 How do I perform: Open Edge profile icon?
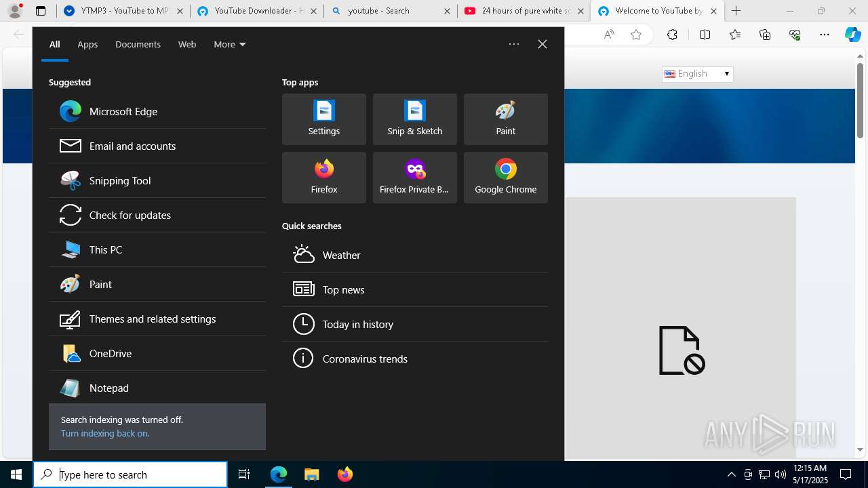point(15,11)
